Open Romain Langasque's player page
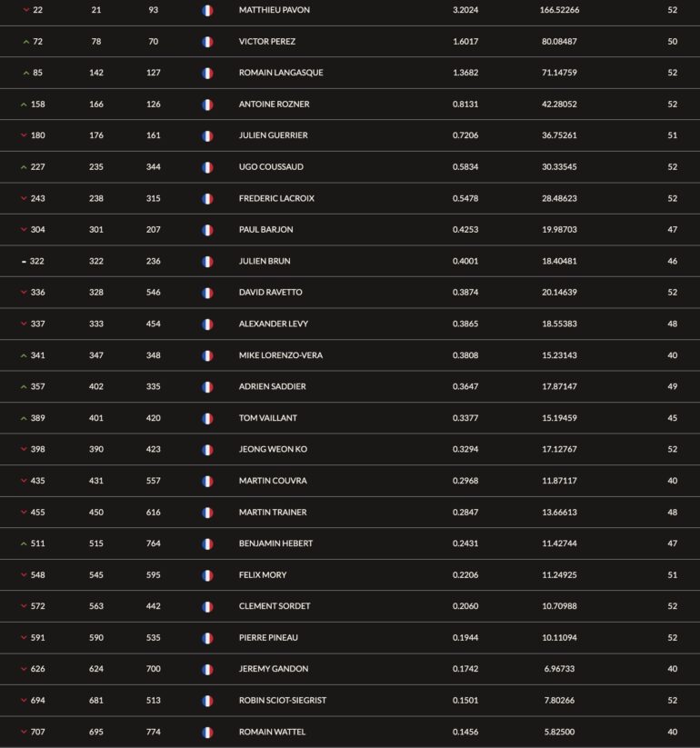 click(281, 73)
